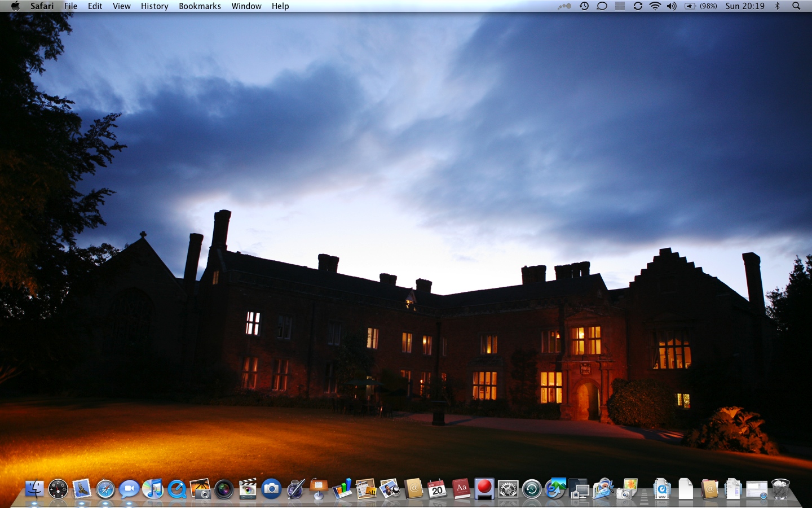Screen dimensions: 812x508
Task: Open Keynote podium icon in Dock
Action: tap(319, 489)
